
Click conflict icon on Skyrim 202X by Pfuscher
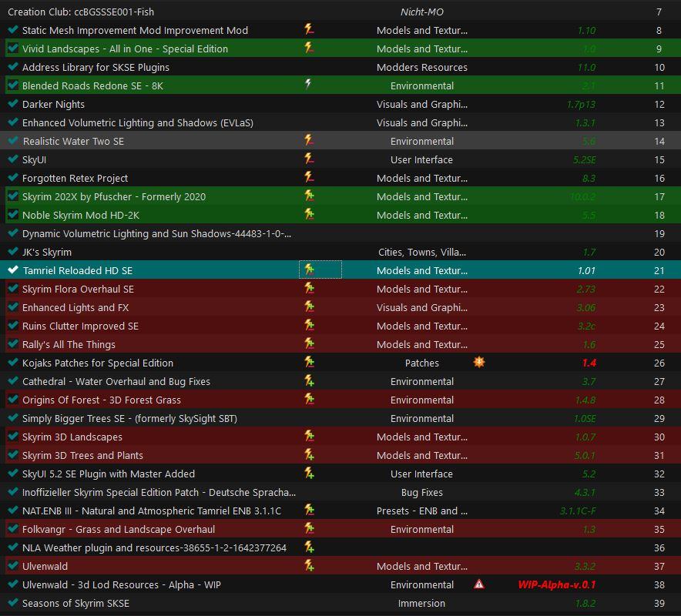(x=309, y=196)
